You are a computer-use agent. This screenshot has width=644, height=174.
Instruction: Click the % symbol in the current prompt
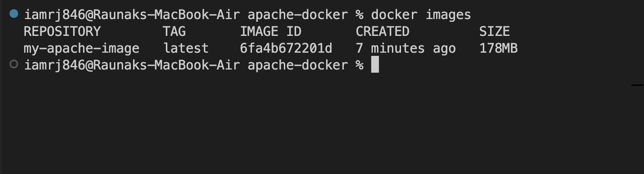click(x=359, y=65)
